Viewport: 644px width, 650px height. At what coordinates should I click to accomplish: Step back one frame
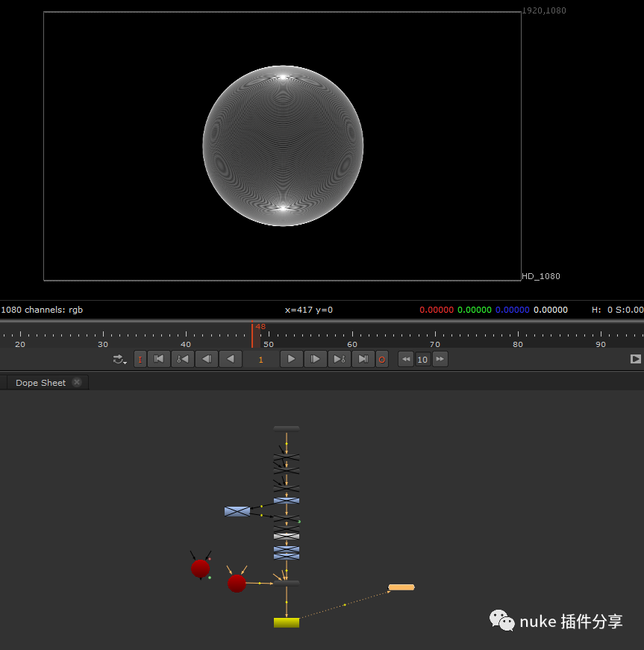click(206, 359)
